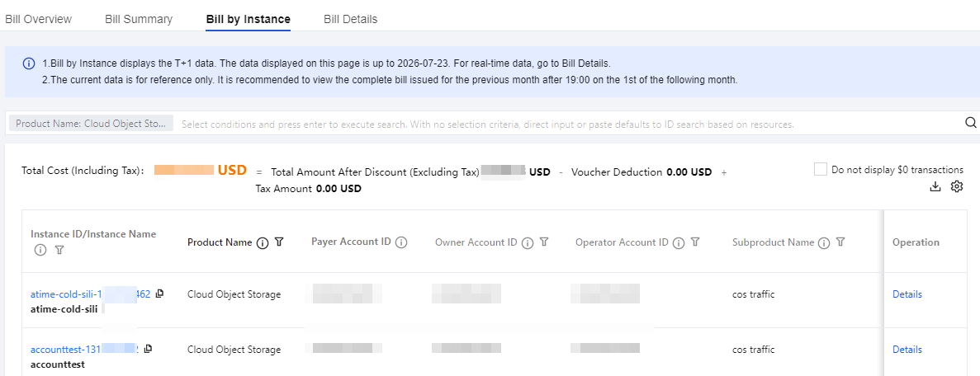
Task: Show info tooltip for Product Name
Action: [x=263, y=242]
